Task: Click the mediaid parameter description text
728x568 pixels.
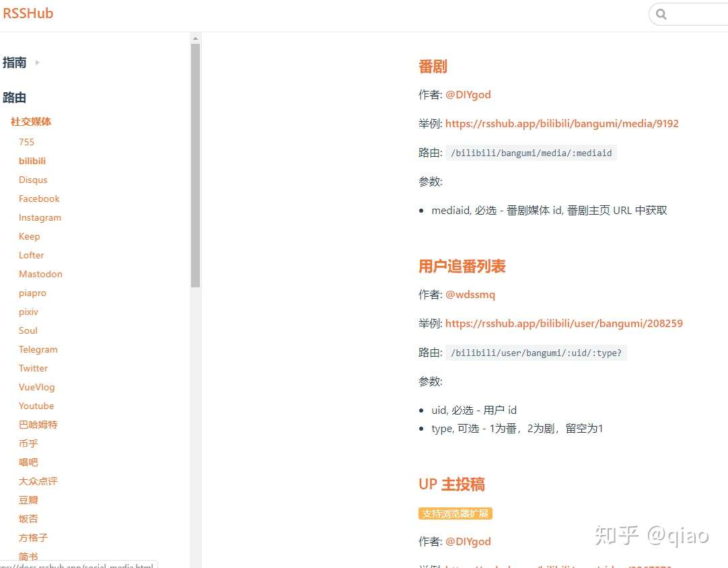Action: (x=549, y=211)
